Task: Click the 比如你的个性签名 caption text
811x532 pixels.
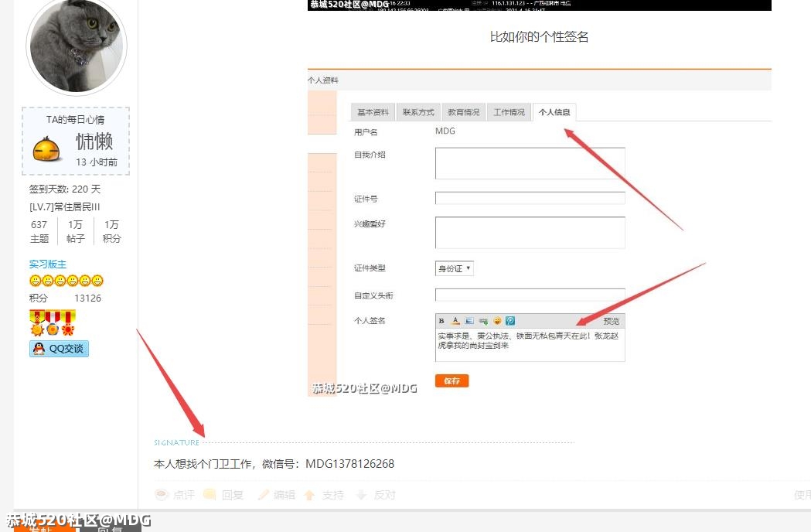Action: point(539,37)
